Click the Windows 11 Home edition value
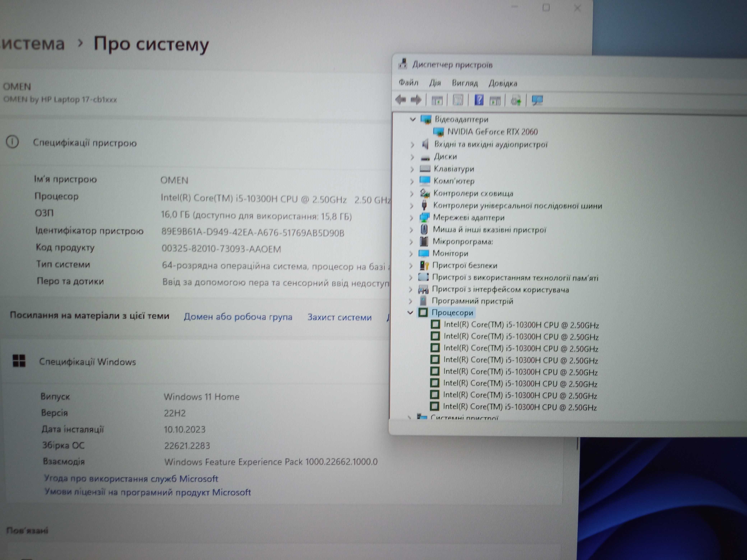This screenshot has height=560, width=747. point(202,397)
